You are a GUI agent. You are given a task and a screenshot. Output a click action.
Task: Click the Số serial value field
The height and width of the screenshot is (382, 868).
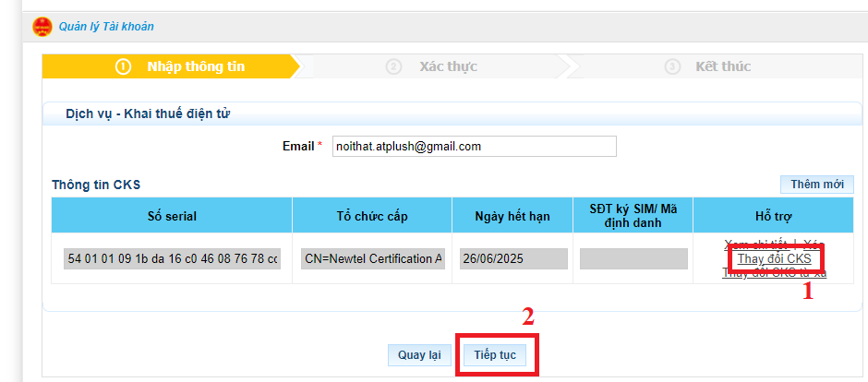[172, 259]
